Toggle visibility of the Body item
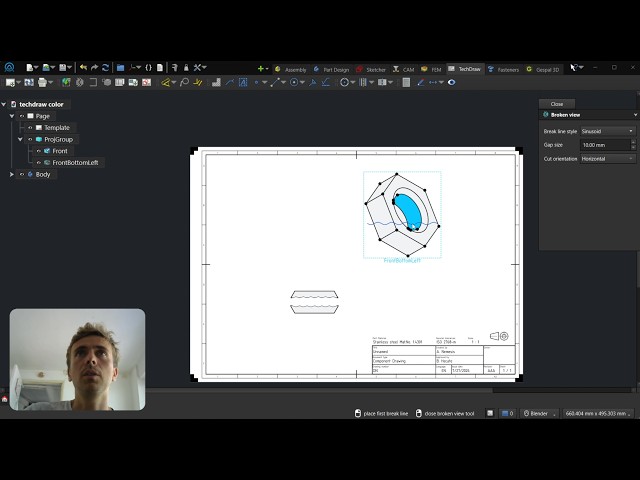 [x=22, y=174]
